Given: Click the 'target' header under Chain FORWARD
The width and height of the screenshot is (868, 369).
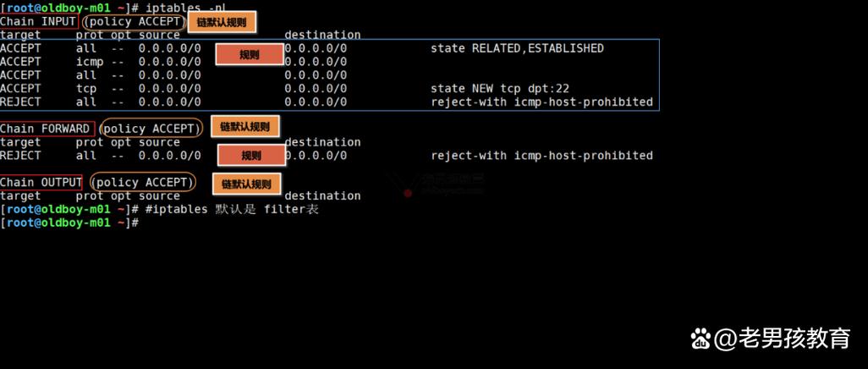Looking at the screenshot, I should [20, 142].
